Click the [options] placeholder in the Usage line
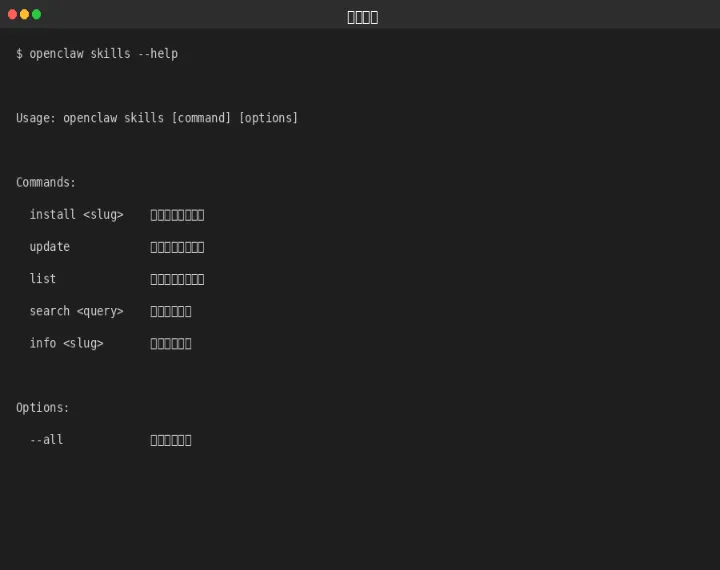Screen dimensions: 720x570 coord(268,118)
